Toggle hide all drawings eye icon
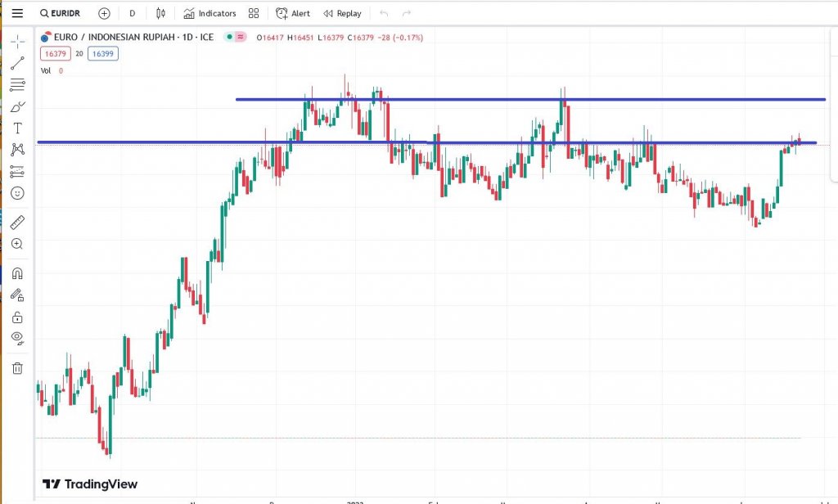This screenshot has height=504, width=838. (x=17, y=338)
